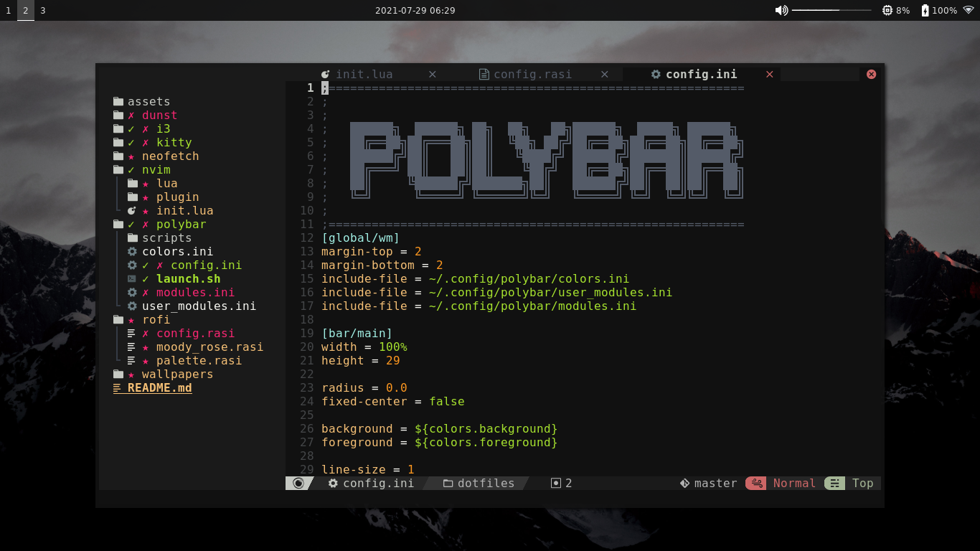Click the folder icon beside kitty
This screenshot has width=980, height=551.
pos(118,143)
